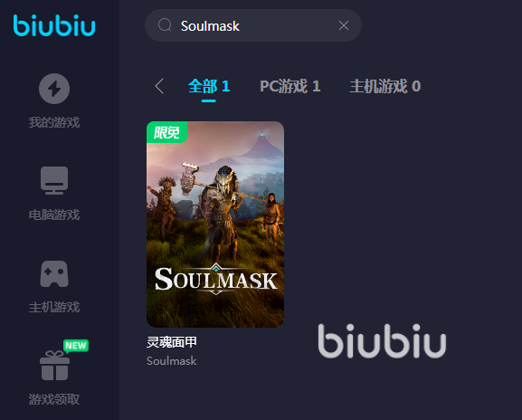Click the NEW badge on gift icon
The width and height of the screenshot is (522, 420).
pos(76,346)
